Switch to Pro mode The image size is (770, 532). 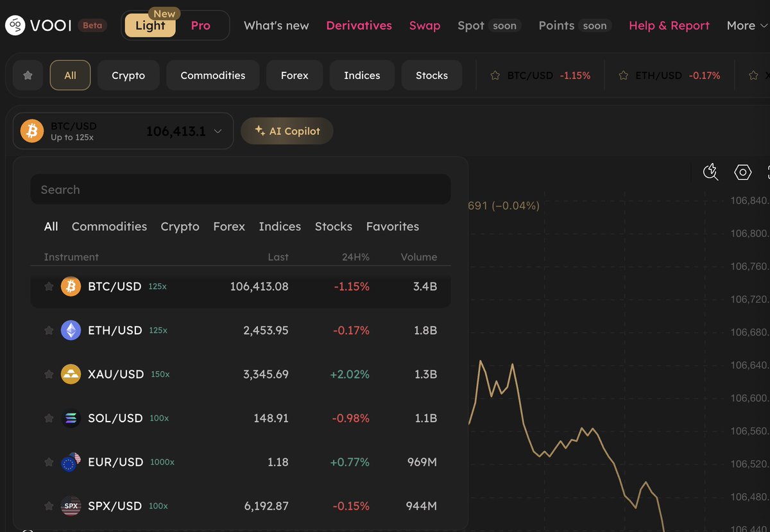201,26
